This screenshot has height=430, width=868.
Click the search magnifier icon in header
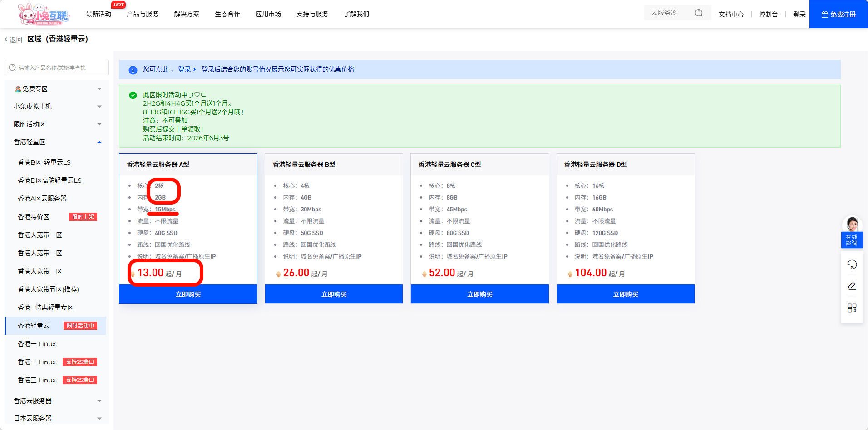(699, 13)
